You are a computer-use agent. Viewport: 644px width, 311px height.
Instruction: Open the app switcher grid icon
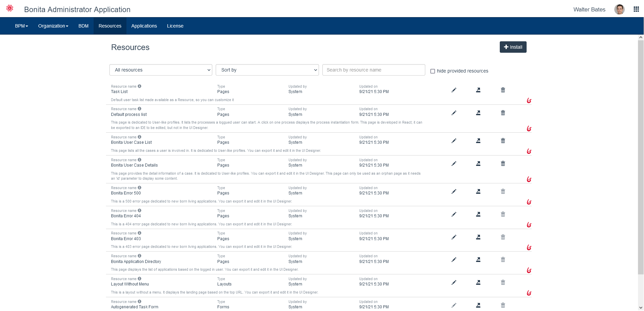[x=636, y=9]
